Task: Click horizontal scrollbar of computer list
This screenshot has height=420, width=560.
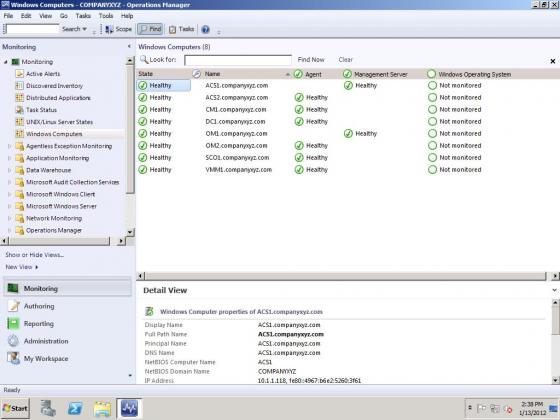Action: click(x=345, y=276)
